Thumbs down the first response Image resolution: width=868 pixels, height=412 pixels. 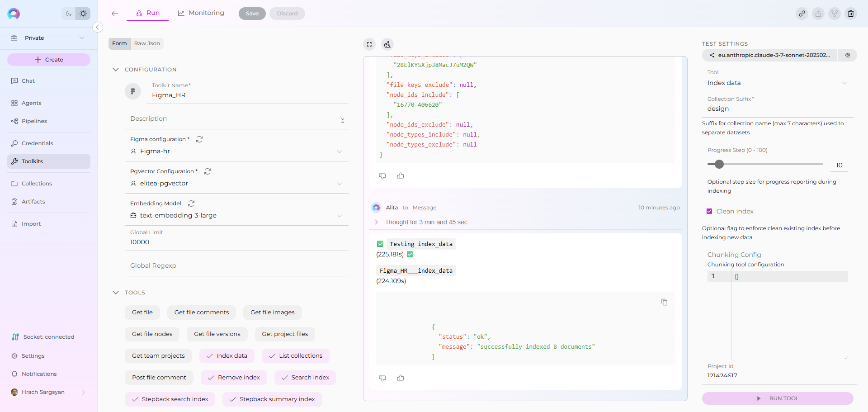(382, 176)
